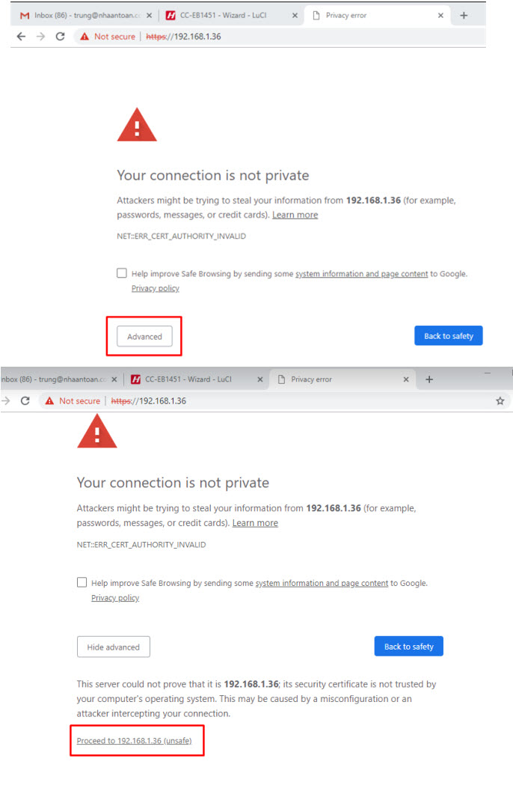Open the Learn more link in the upper warning page

[x=295, y=215]
